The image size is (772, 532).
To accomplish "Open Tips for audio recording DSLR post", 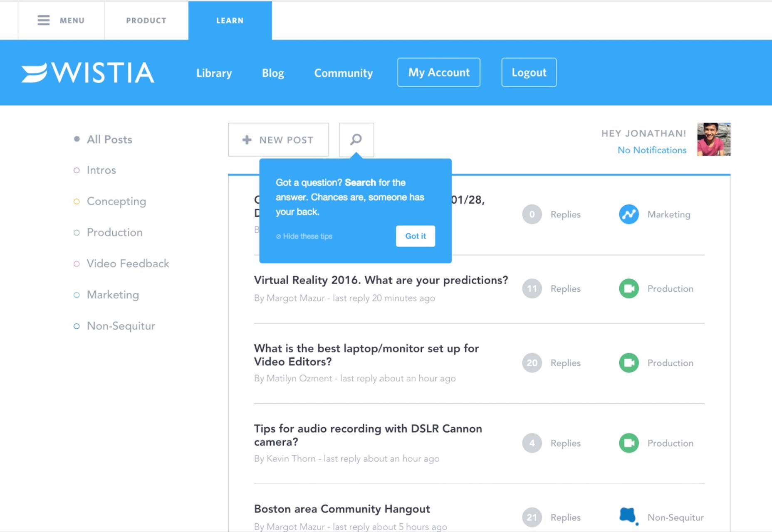I will (368, 435).
